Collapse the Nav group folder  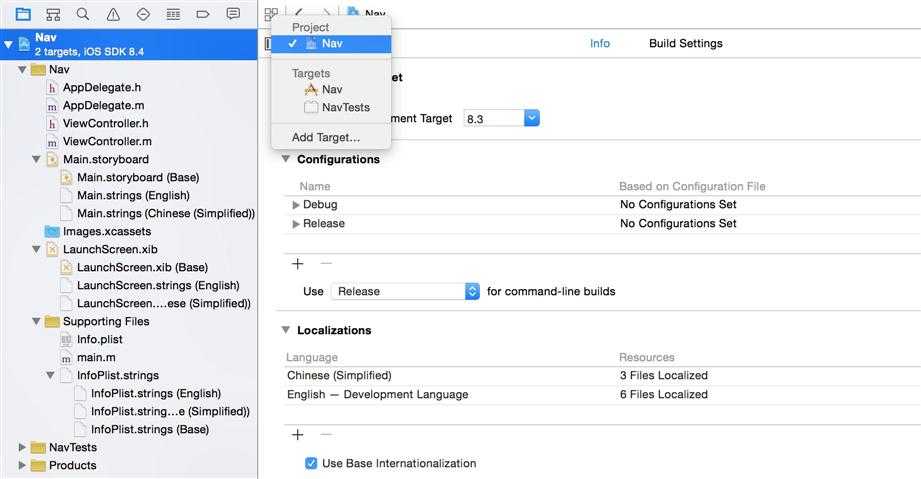[22, 69]
